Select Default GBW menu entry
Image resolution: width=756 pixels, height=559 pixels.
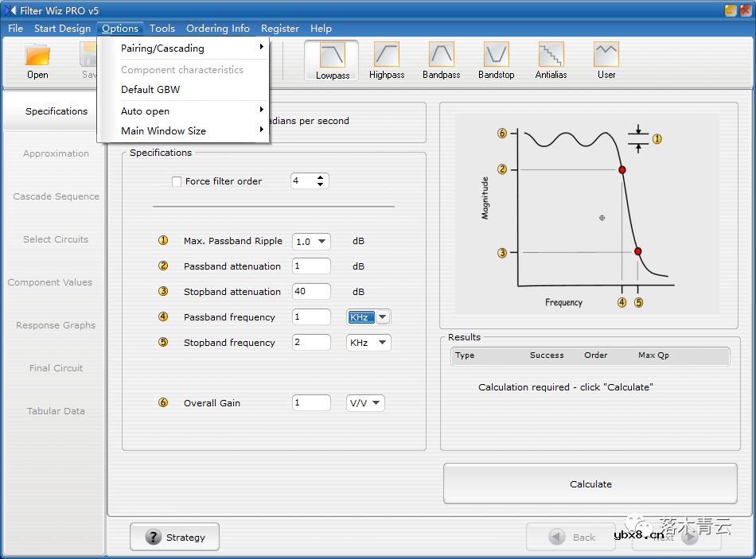click(150, 90)
